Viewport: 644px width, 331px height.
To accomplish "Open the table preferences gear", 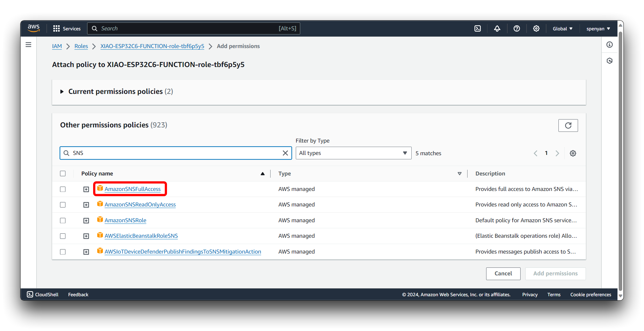I will tap(573, 153).
